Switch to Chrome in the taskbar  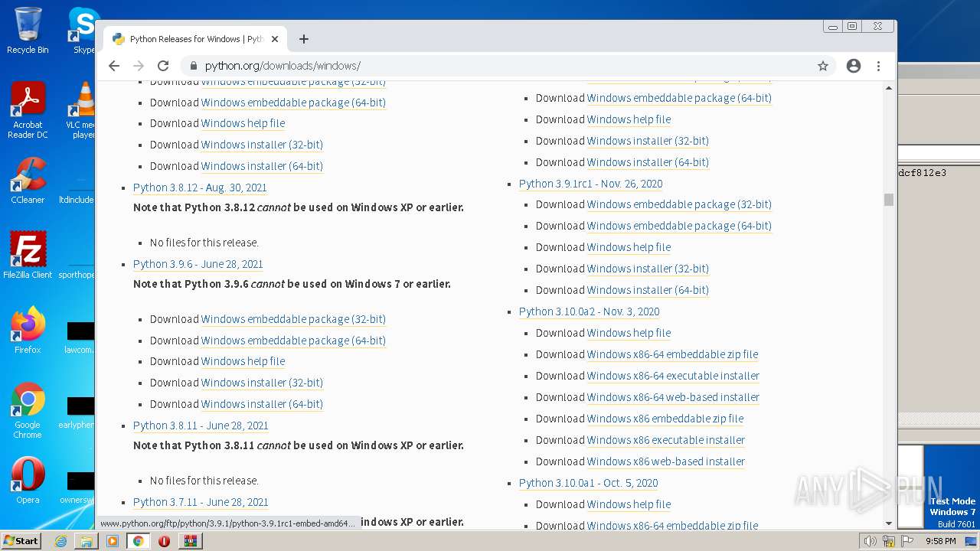tap(139, 541)
